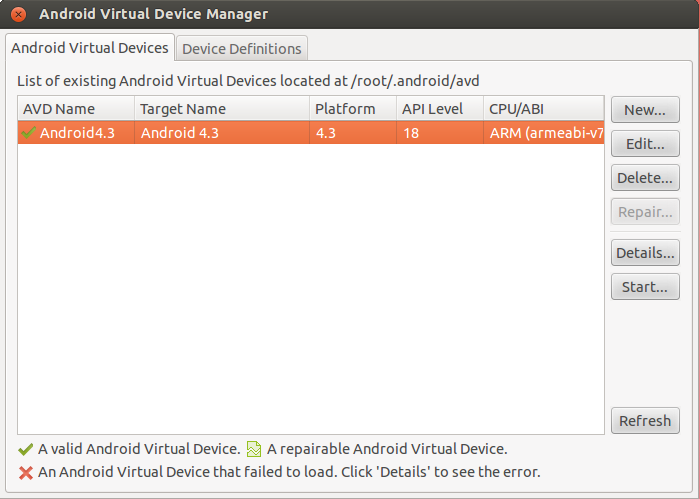Close the Android Virtual Device Manager window
This screenshot has height=499, width=700.
pos(18,15)
